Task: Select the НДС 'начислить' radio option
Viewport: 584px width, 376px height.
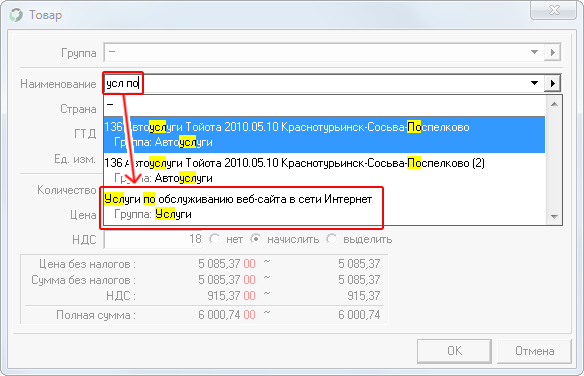Action: (x=285, y=239)
